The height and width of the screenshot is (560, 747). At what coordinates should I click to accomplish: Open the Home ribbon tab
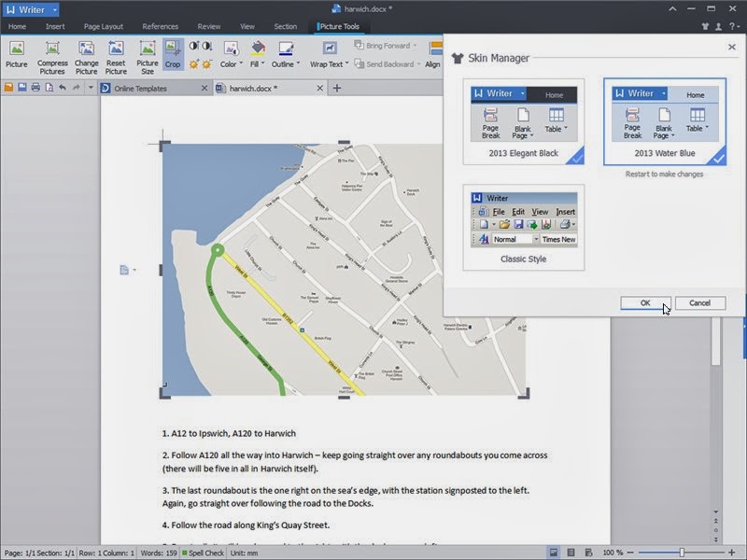click(17, 27)
